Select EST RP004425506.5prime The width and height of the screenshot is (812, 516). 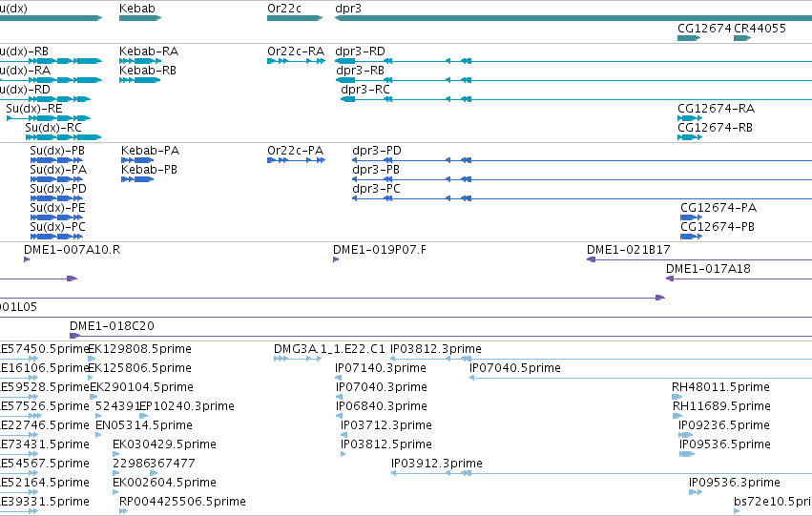coord(182,503)
